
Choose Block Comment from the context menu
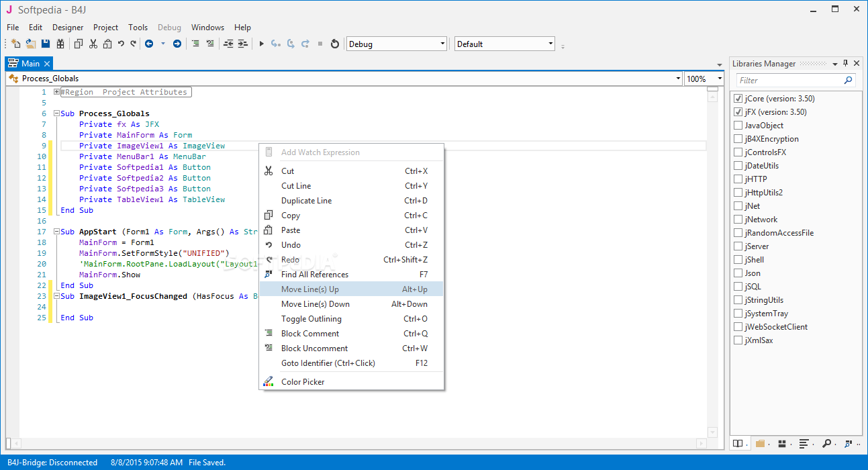309,334
